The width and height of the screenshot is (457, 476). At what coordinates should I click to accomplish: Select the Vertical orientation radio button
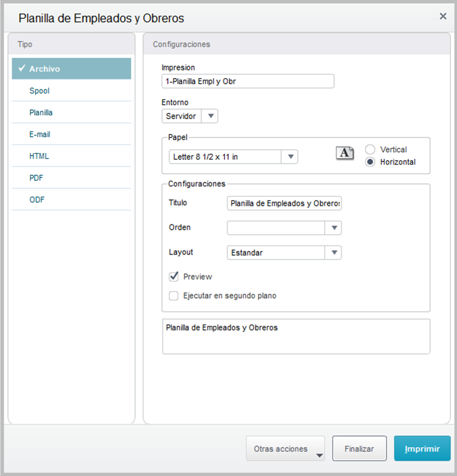(370, 150)
